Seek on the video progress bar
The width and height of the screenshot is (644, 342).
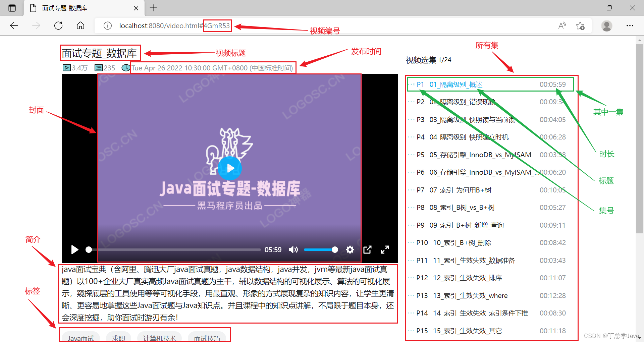(x=173, y=249)
